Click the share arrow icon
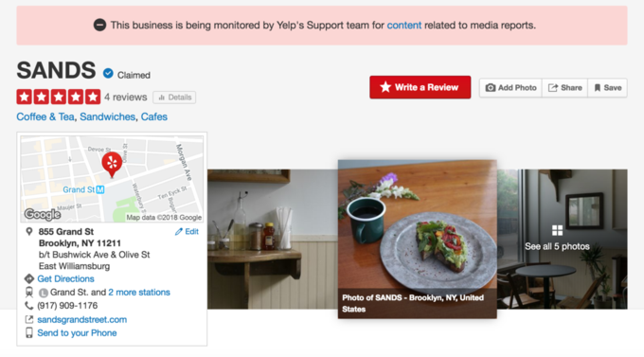This screenshot has width=644, height=357. (x=553, y=87)
